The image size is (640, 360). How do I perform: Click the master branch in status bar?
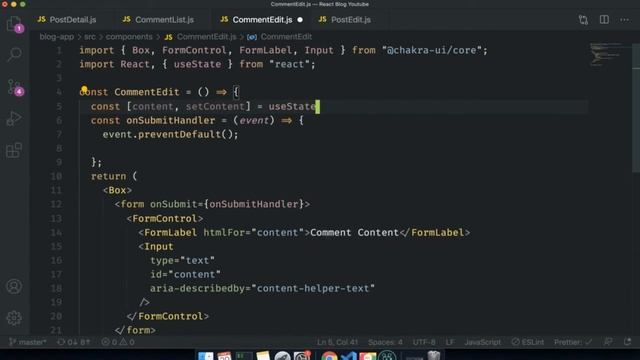tap(28, 342)
